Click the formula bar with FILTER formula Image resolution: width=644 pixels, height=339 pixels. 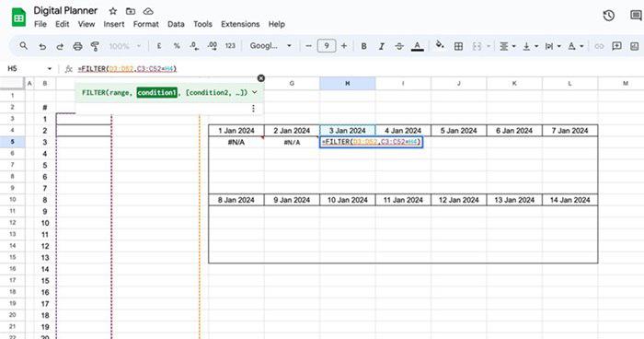[360, 69]
